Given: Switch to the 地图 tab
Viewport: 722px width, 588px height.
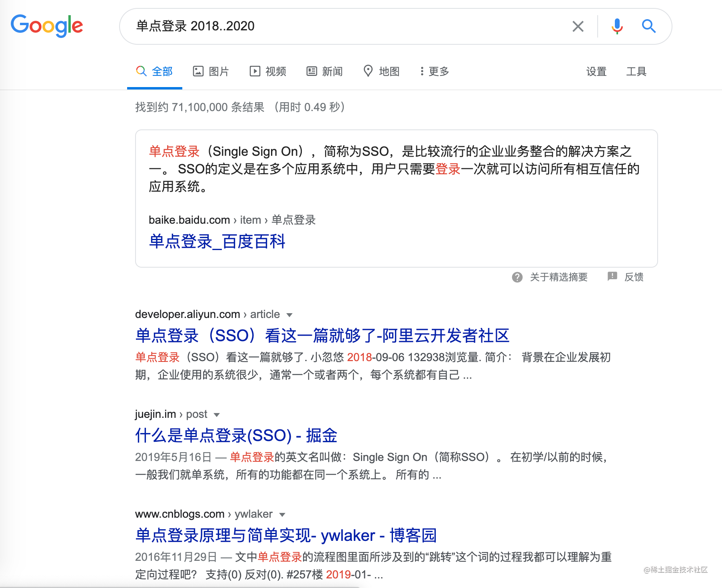Looking at the screenshot, I should click(381, 72).
